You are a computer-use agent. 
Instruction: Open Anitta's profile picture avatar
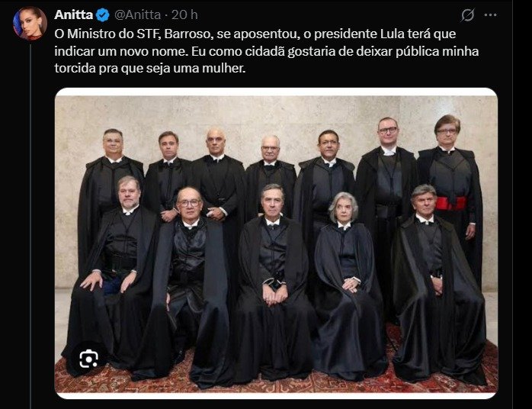pyautogui.click(x=30, y=23)
